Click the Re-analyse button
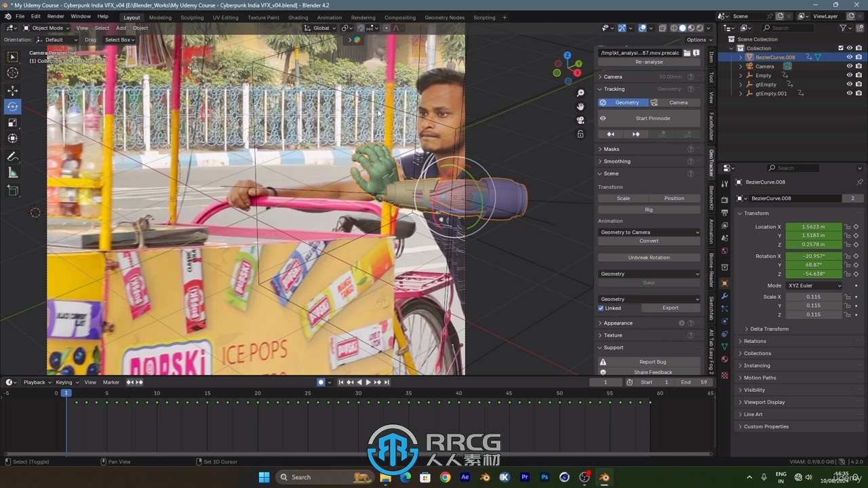 pos(649,62)
